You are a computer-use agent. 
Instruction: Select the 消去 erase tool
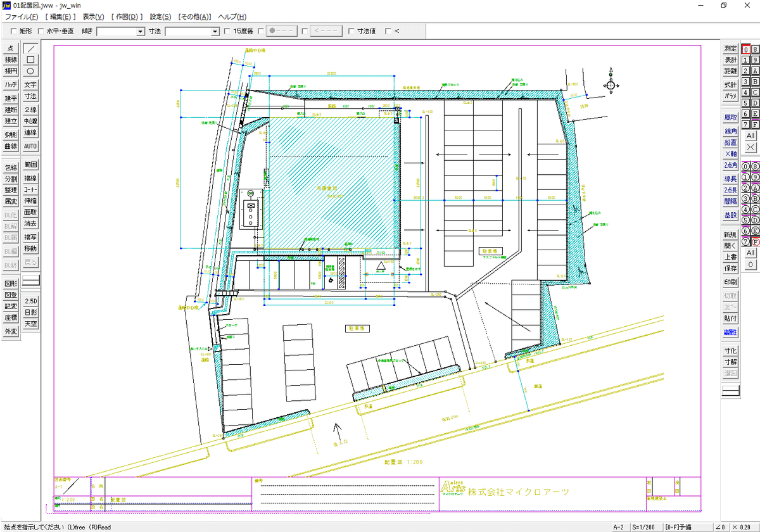[x=30, y=224]
